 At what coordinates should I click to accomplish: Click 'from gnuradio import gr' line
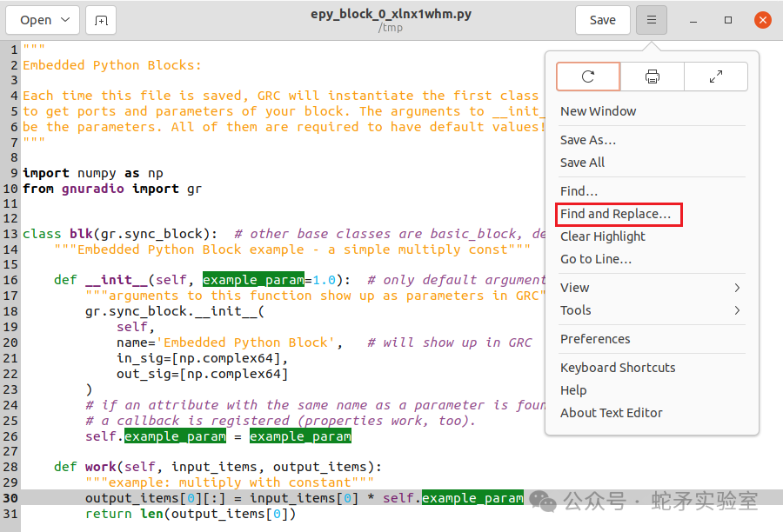112,189
